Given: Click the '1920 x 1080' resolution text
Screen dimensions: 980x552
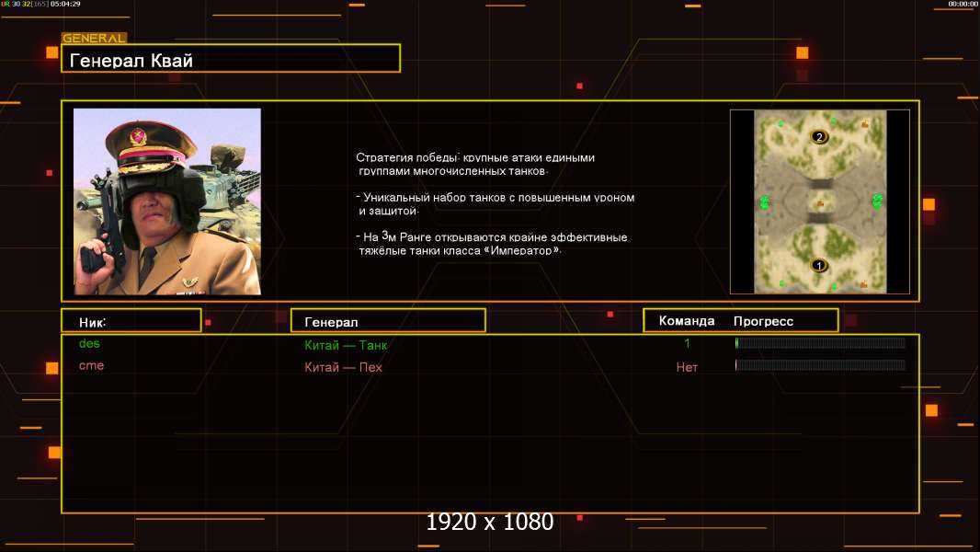Looking at the screenshot, I should (490, 522).
